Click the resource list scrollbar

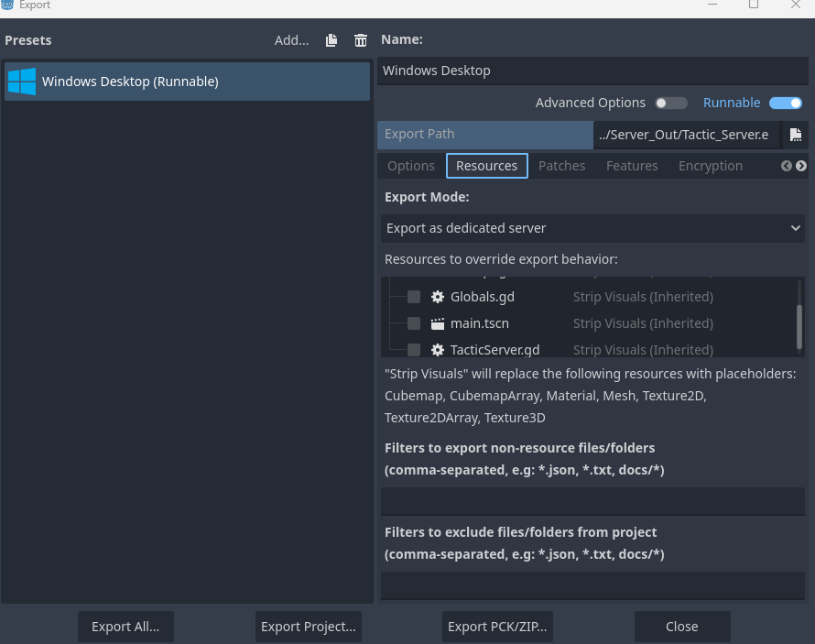click(x=799, y=327)
